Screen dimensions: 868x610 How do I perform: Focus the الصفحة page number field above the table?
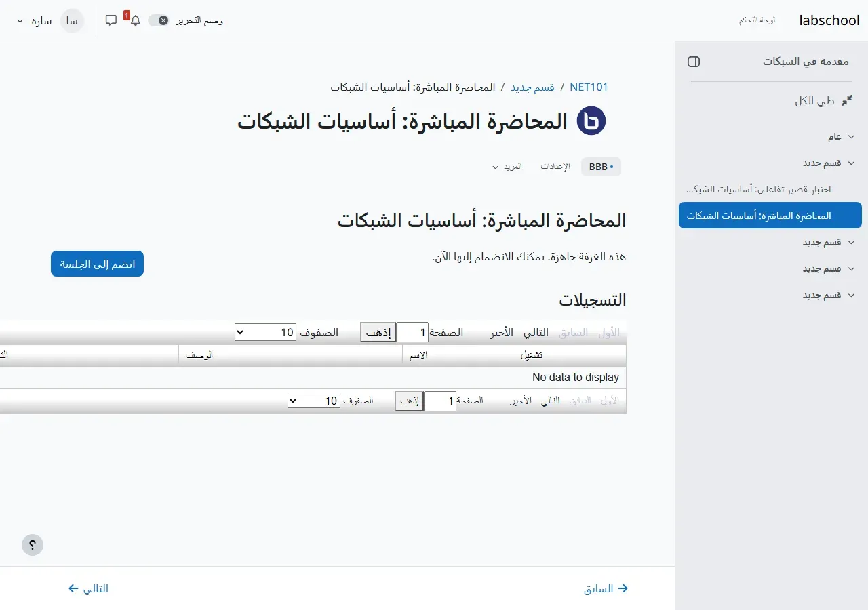(412, 332)
